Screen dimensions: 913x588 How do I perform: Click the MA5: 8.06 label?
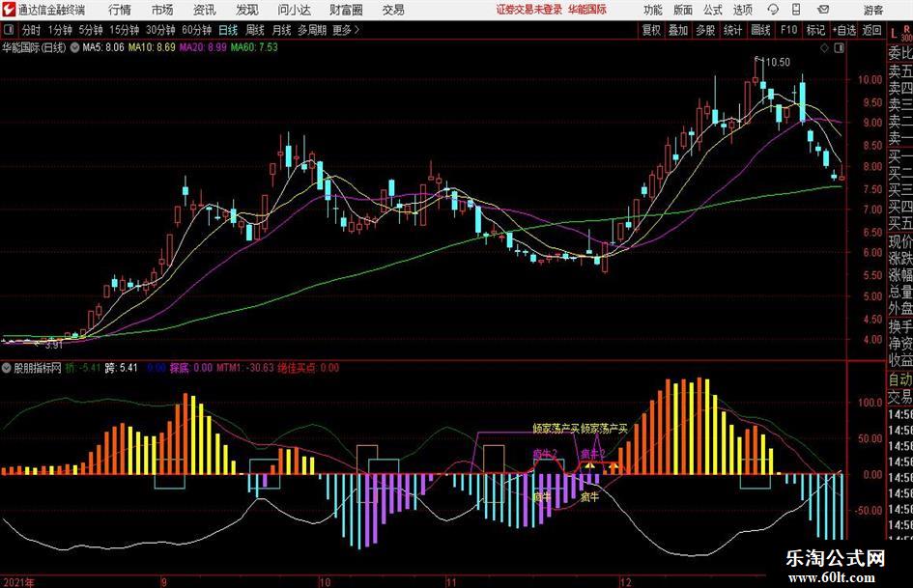pyautogui.click(x=103, y=47)
